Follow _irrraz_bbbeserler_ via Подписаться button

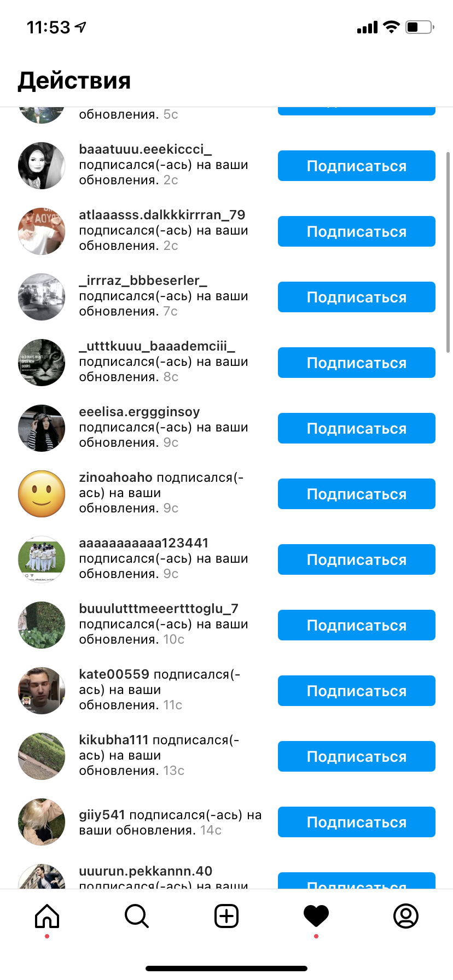click(x=357, y=297)
